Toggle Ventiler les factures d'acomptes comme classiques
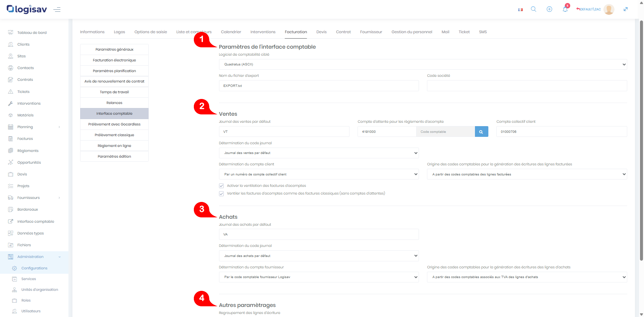Image resolution: width=644 pixels, height=317 pixels. click(221, 194)
